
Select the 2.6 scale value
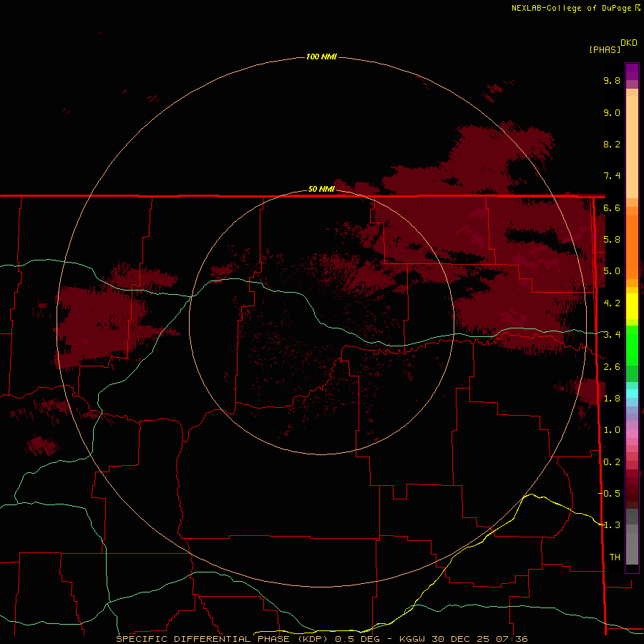click(x=612, y=367)
